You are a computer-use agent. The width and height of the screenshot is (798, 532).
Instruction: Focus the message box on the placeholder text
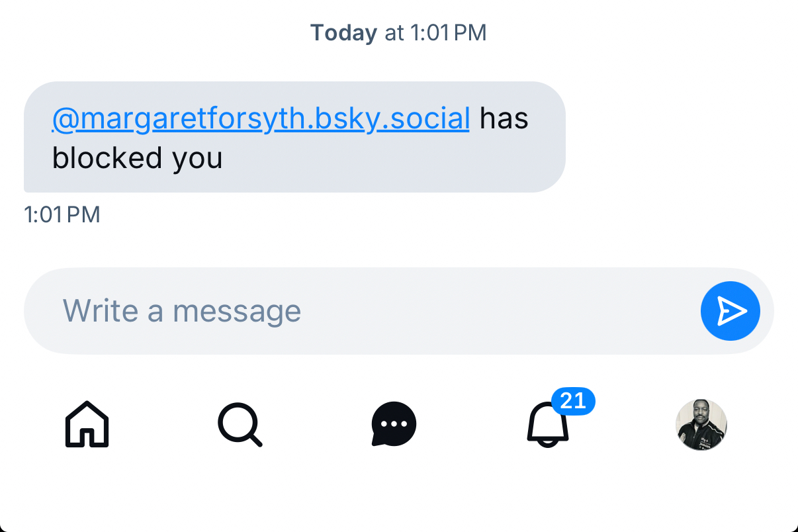182,311
